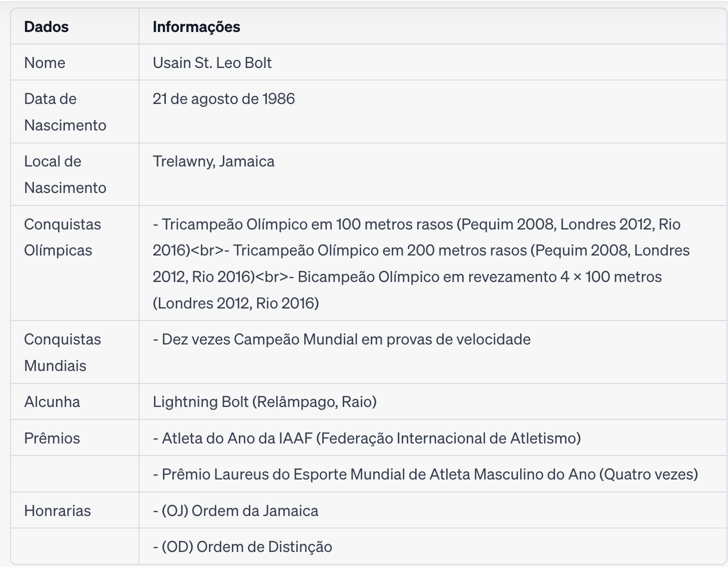Screen dimensions: 728x567
Task: Click 'Atleta do Ano da IAAF' cell
Action: tap(367, 438)
